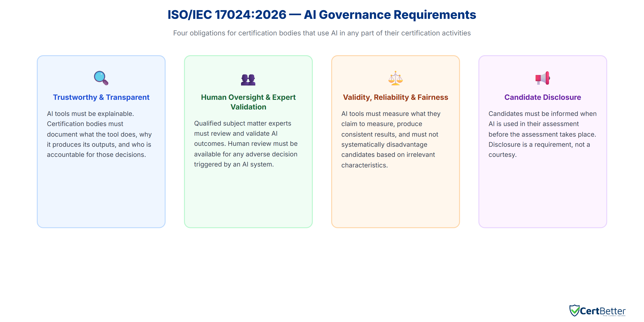Click the magnifying glass icon
Image resolution: width=644 pixels, height=322 pixels.
pos(101,78)
